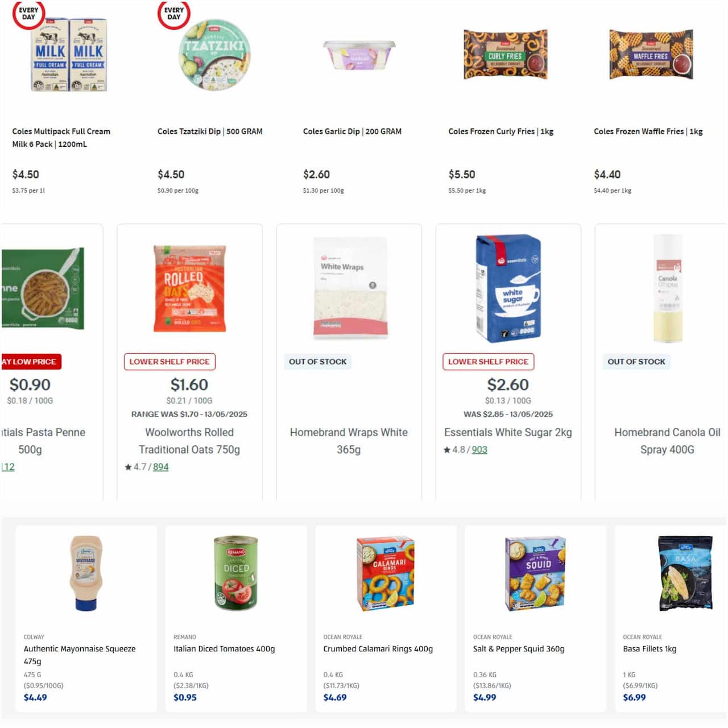
Task: Open the 894 reviews link for Rolled Oats
Action: click(161, 467)
